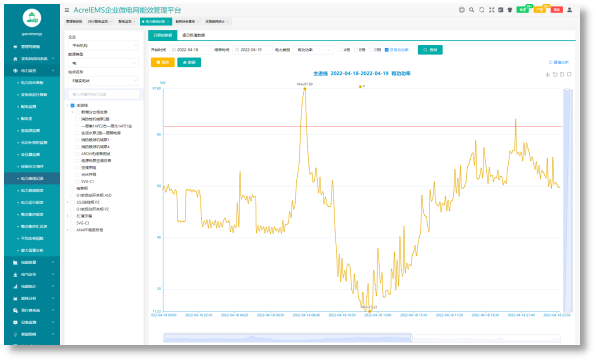Check the C相 phase checkbox

(x=371, y=50)
